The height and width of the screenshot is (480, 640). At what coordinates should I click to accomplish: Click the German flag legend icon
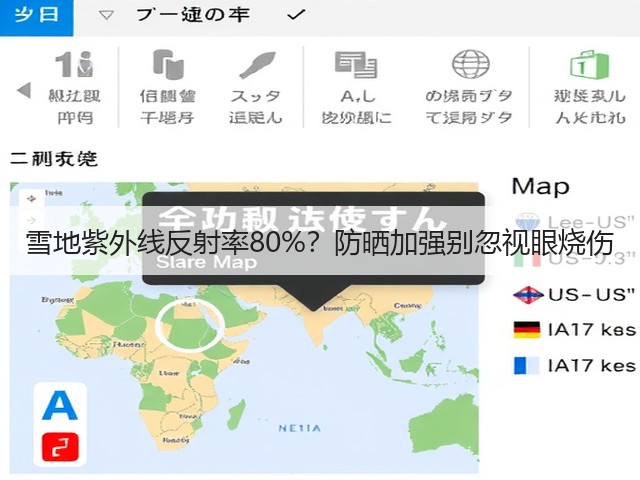coord(527,330)
